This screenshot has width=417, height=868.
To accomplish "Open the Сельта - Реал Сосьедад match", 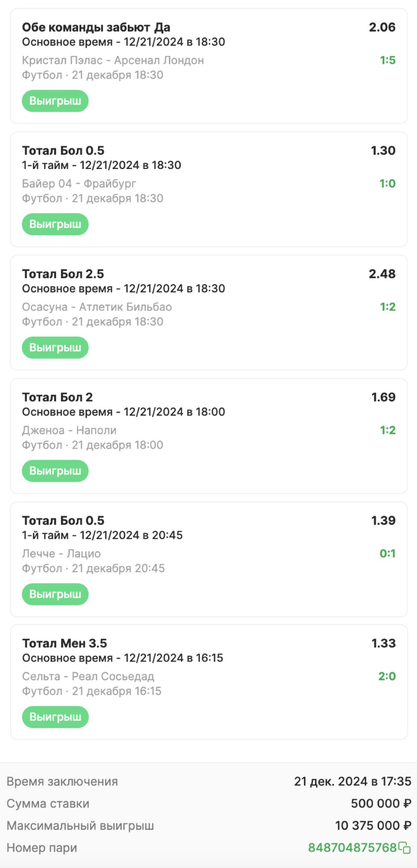I will point(88,676).
